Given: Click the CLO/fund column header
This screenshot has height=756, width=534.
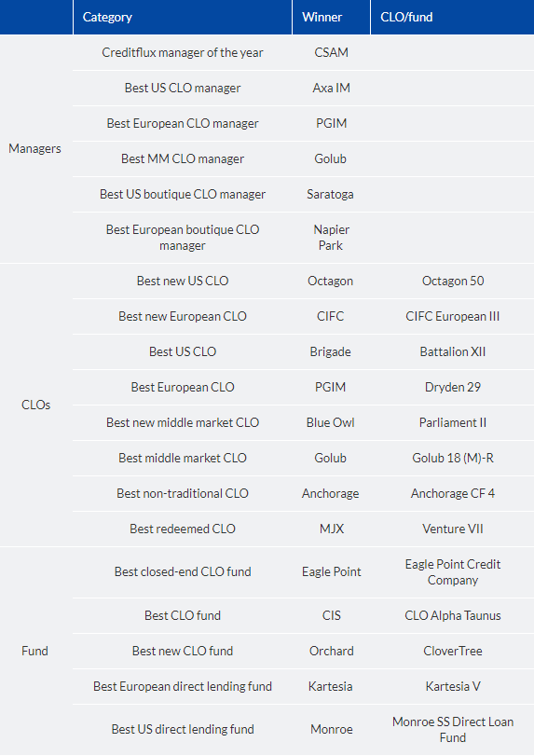Looking at the screenshot, I should click(x=452, y=17).
